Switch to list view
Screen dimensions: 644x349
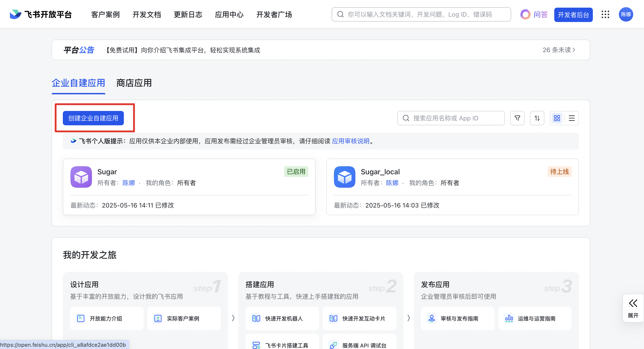coord(572,118)
